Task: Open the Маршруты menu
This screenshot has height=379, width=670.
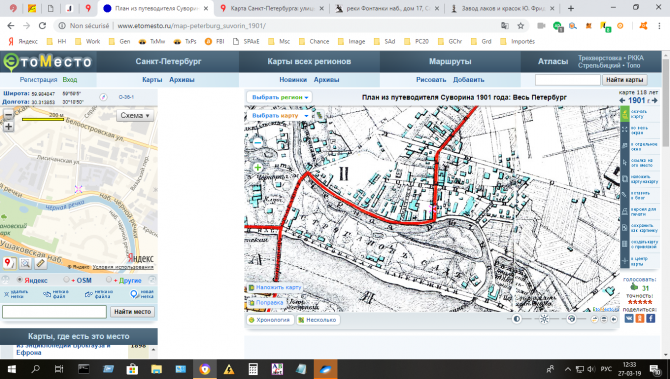Action: (x=450, y=62)
